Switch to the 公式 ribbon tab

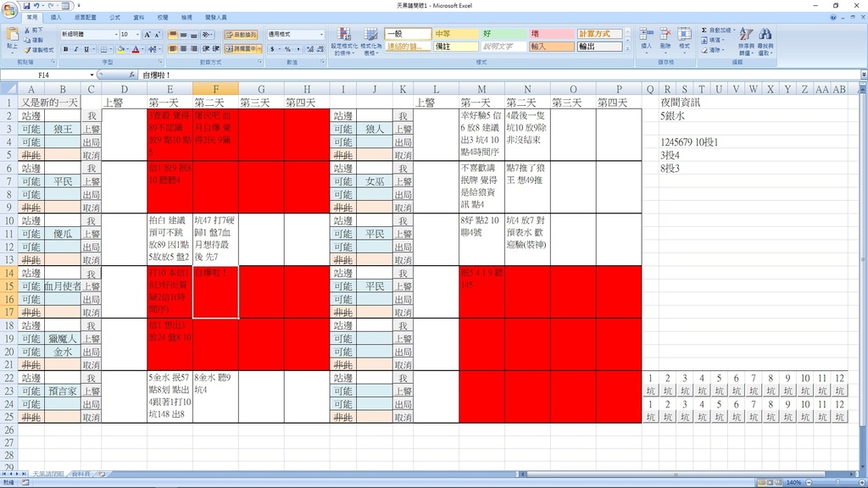tap(114, 17)
